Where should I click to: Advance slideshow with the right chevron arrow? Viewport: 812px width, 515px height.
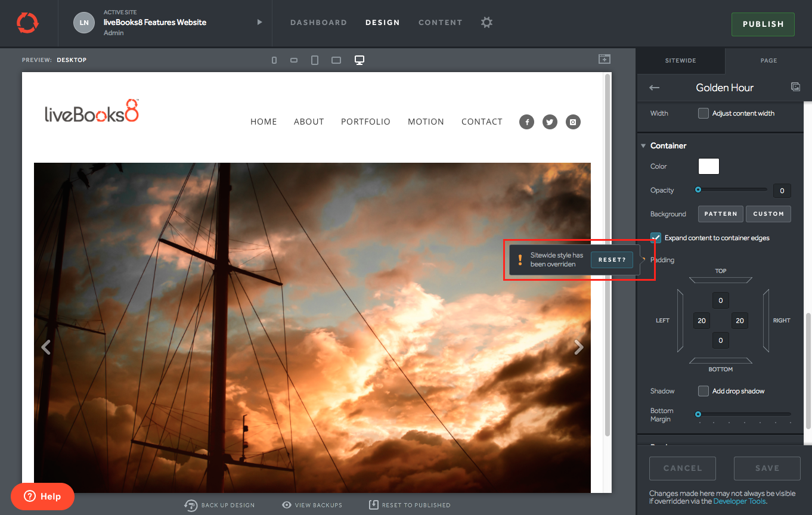(578, 347)
